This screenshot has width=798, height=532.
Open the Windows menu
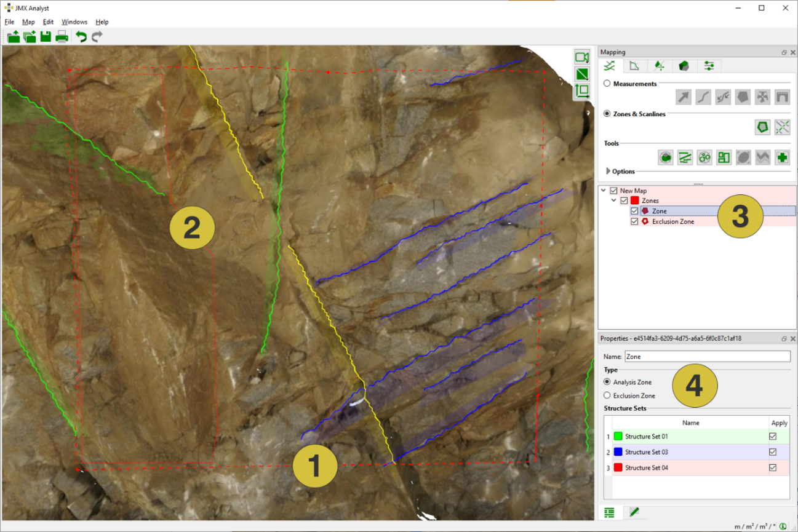[x=74, y=22]
